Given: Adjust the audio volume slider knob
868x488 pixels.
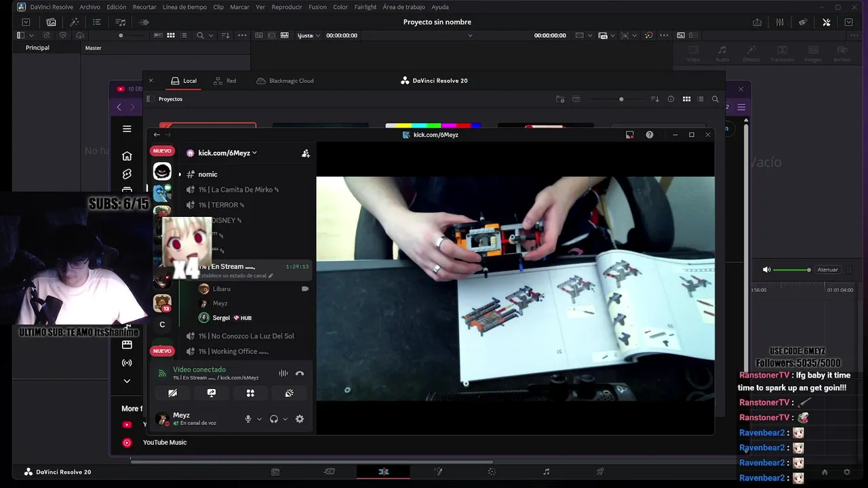Looking at the screenshot, I should click(x=808, y=270).
